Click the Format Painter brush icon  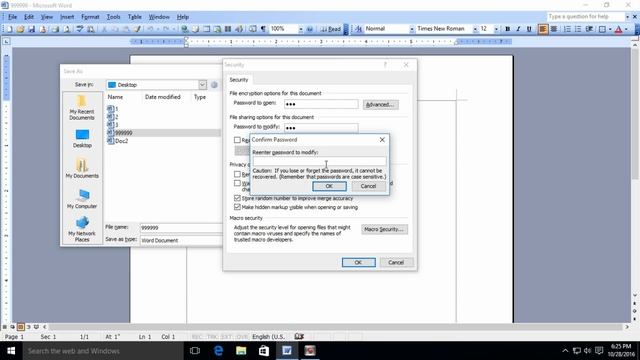(x=138, y=29)
